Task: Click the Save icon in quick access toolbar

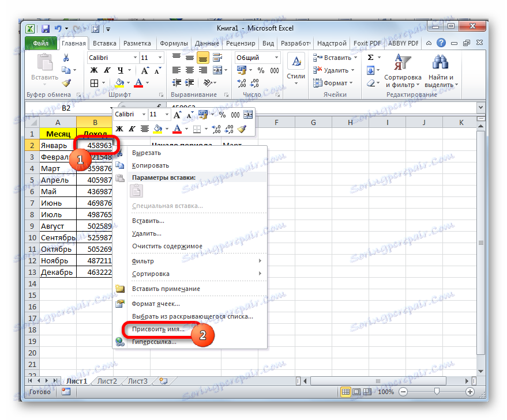Action: point(46,29)
